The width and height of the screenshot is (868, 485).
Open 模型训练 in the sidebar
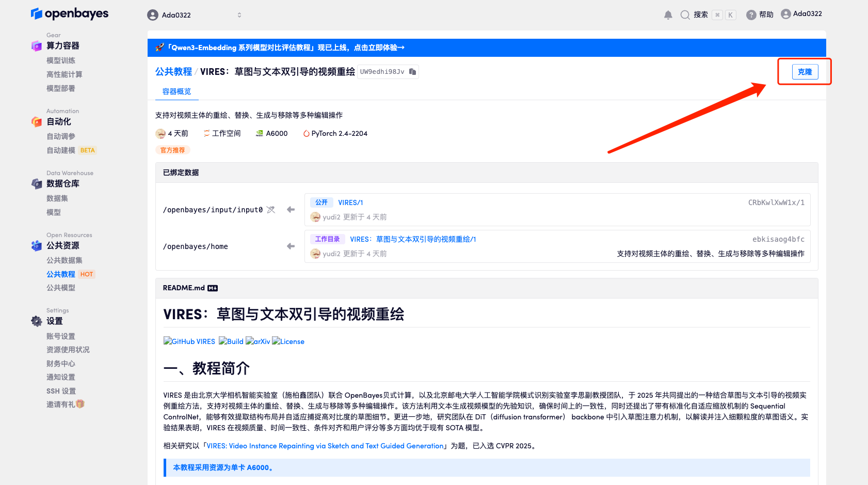click(61, 60)
